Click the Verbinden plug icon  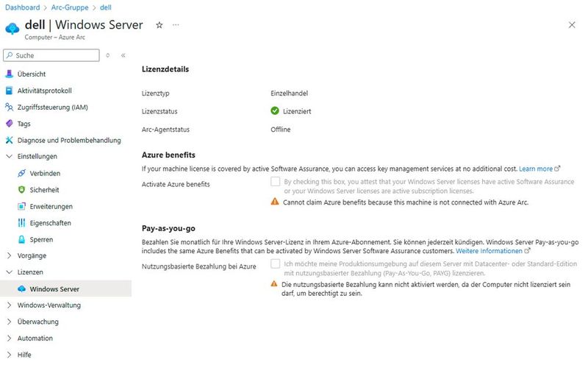pyautogui.click(x=22, y=173)
